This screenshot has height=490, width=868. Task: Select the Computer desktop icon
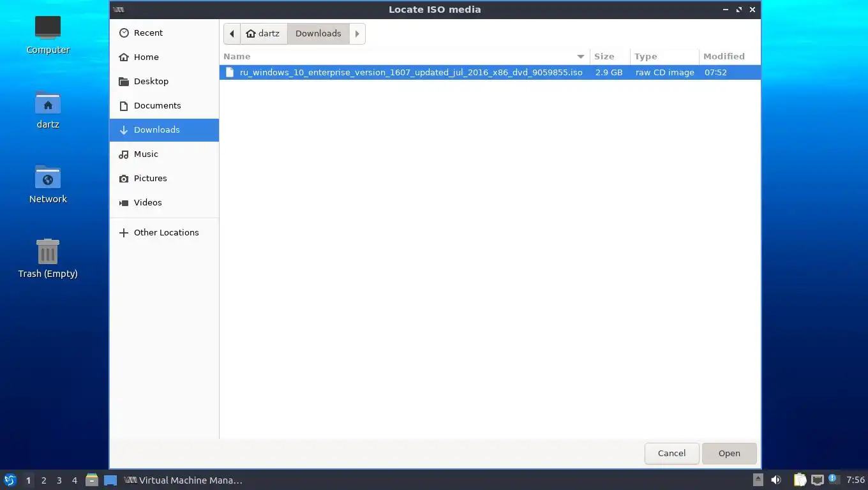pyautogui.click(x=48, y=34)
